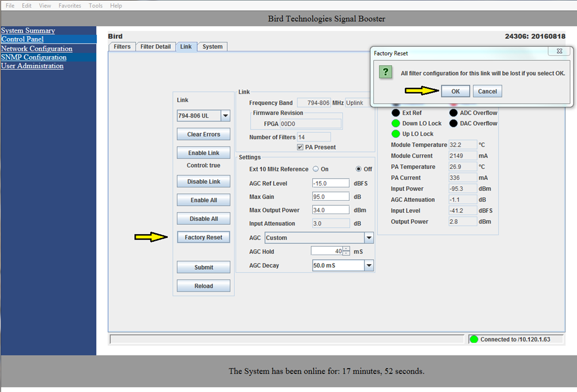This screenshot has width=577, height=392.
Task: Click the AGC Attenuation value -1.1
Action: pyautogui.click(x=463, y=200)
